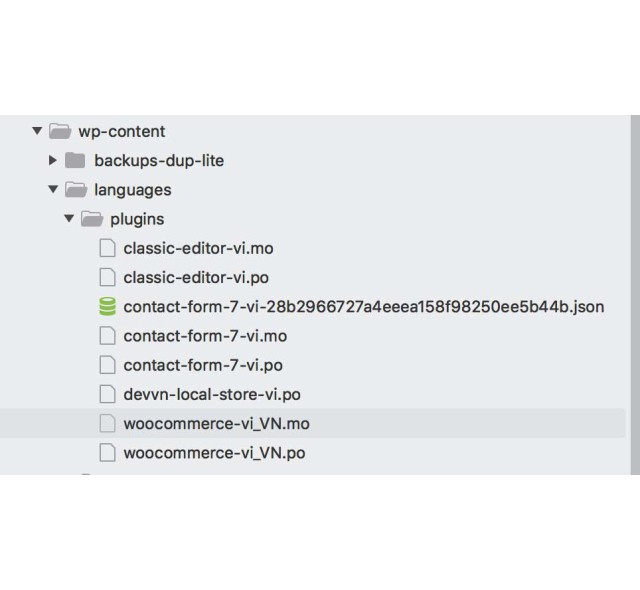Select the backups-dup-lite folder label
640x590 pixels.
coord(159,161)
